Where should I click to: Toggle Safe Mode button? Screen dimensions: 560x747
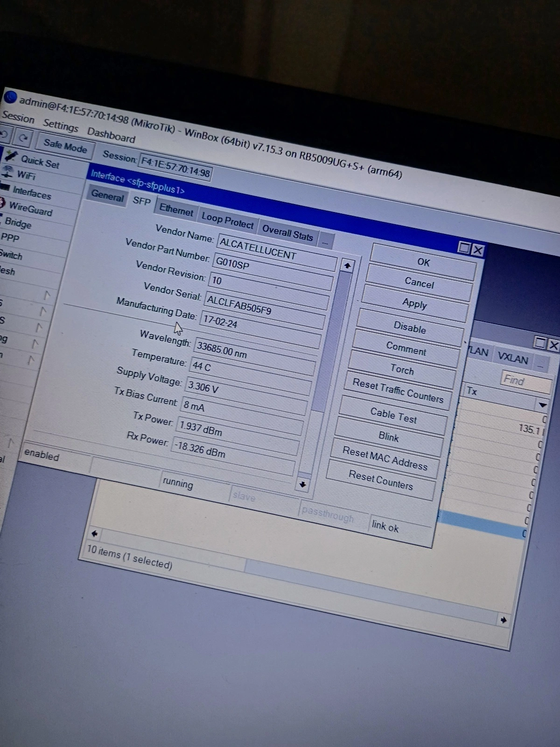(x=65, y=147)
